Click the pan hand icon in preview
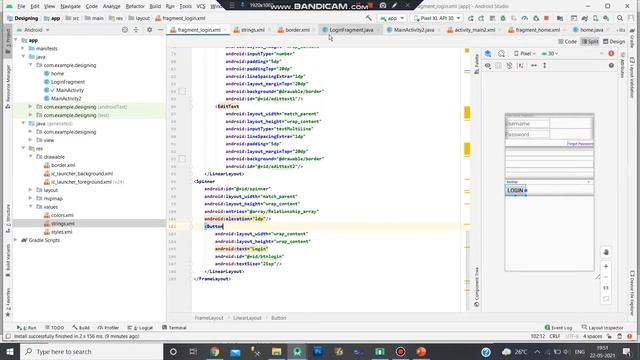The height and width of the screenshot is (360, 640). tap(606, 252)
